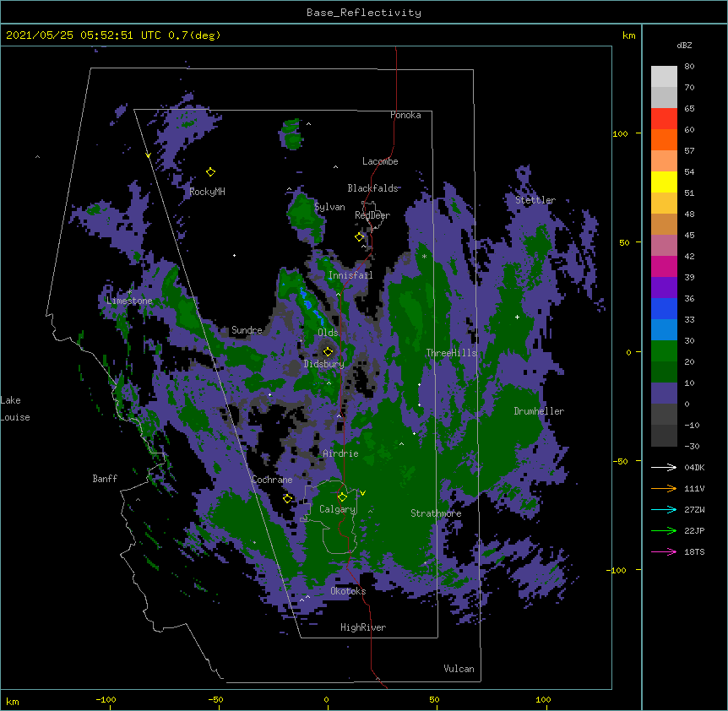This screenshot has width=728, height=711.
Task: Click the green 22JP arrow legend
Action: [664, 530]
